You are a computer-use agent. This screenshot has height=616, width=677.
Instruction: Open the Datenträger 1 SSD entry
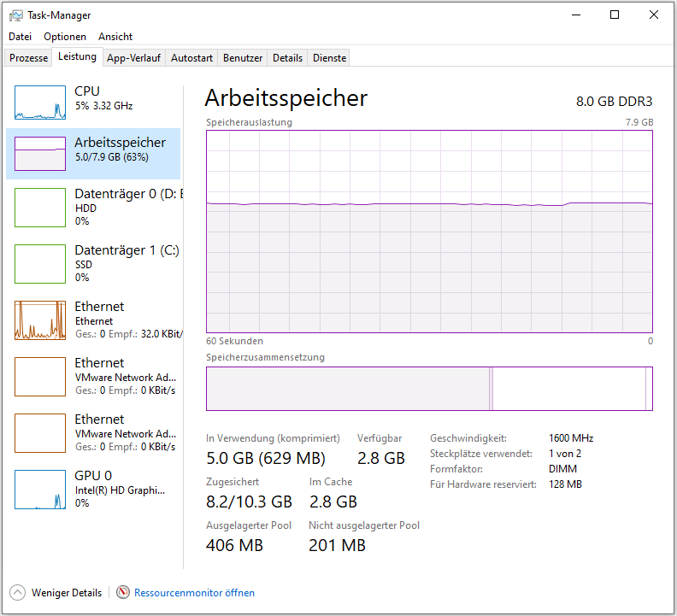94,263
